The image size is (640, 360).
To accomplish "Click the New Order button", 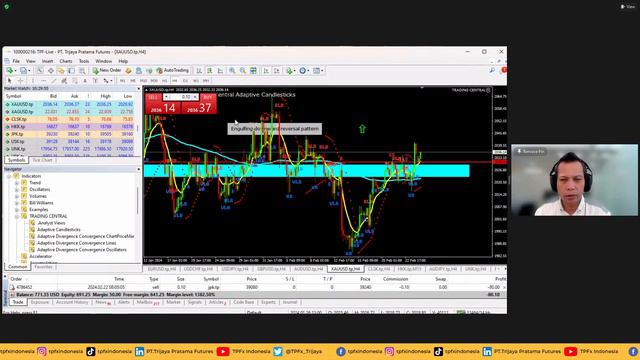I will [x=107, y=71].
